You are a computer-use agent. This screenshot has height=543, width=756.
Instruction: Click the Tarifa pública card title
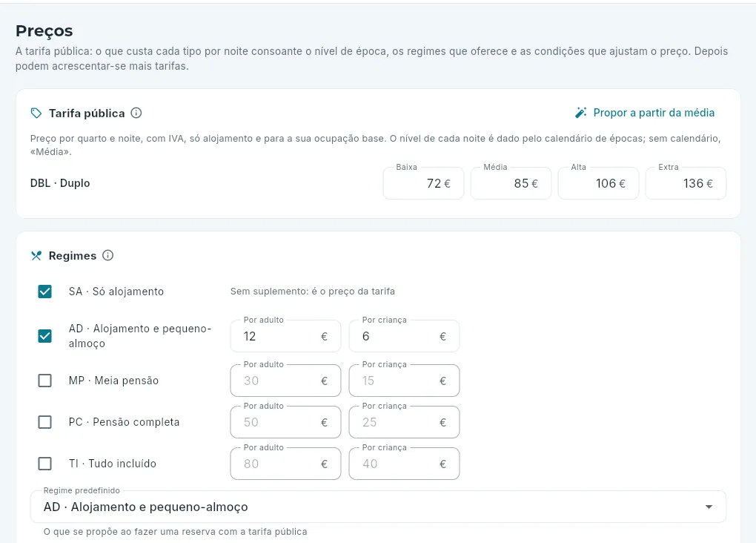(x=87, y=113)
